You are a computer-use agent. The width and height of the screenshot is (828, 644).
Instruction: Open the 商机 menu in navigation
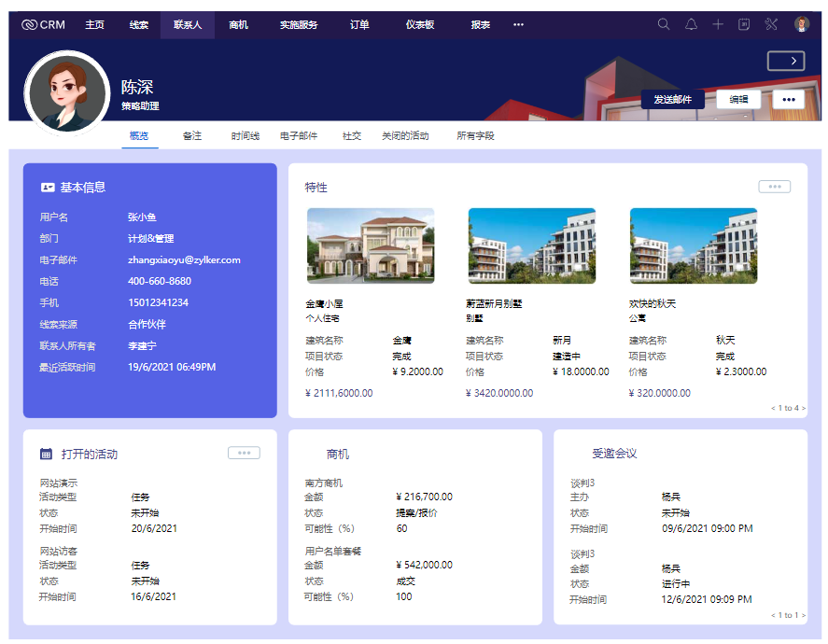(x=239, y=24)
